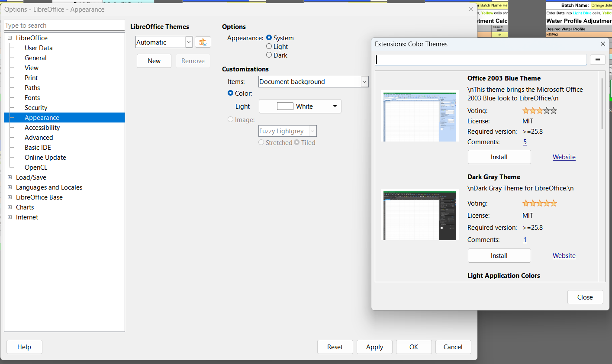
Task: Expand the LibreOffice Base node
Action: click(x=10, y=197)
